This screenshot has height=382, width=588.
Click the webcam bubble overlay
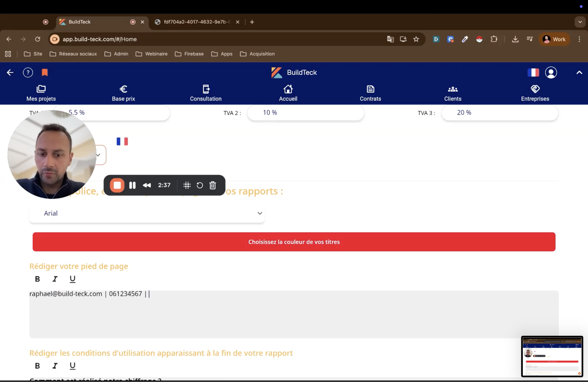coord(52,154)
